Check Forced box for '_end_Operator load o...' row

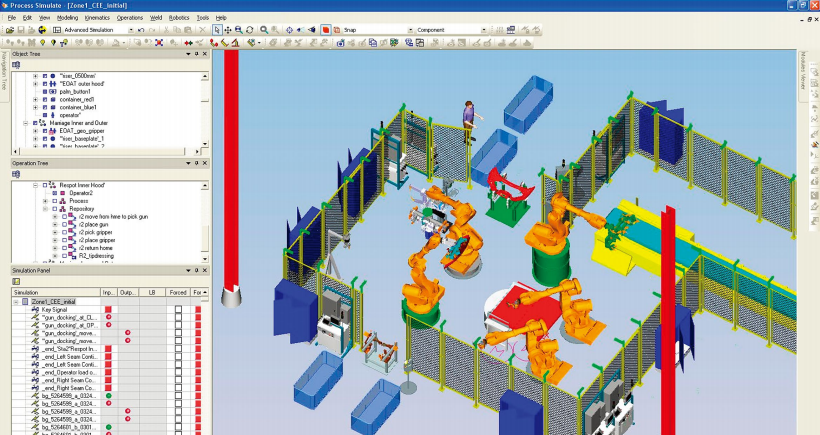pos(178,372)
